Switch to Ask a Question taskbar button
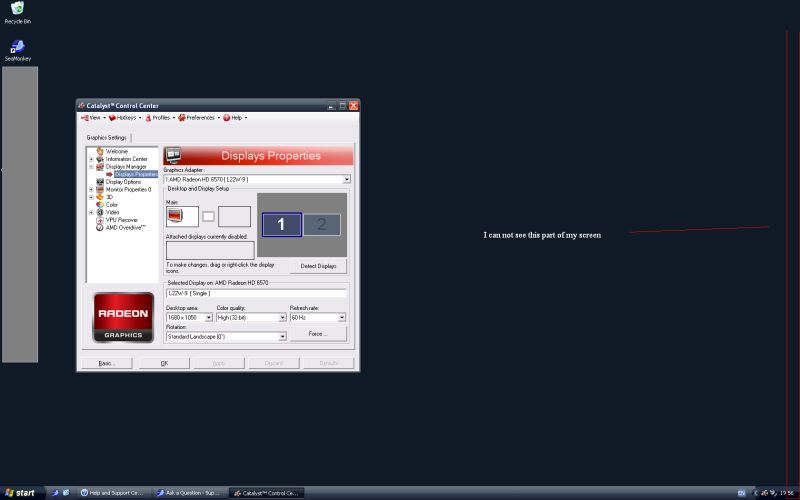Screen dimensions: 800x500 190,493
